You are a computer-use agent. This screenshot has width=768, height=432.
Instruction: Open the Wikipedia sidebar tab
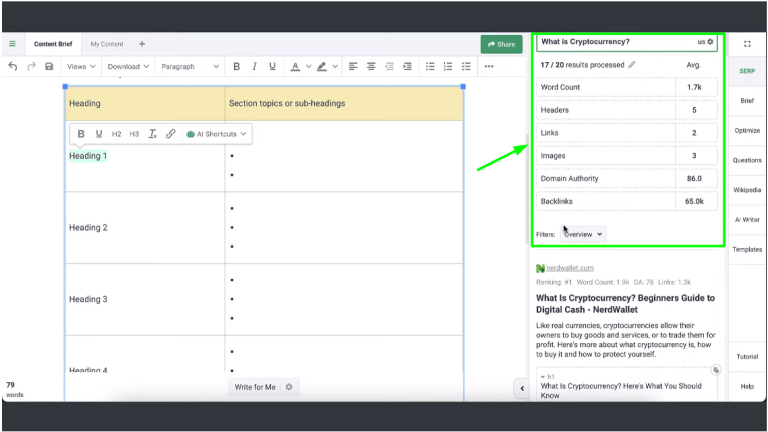pyautogui.click(x=747, y=190)
